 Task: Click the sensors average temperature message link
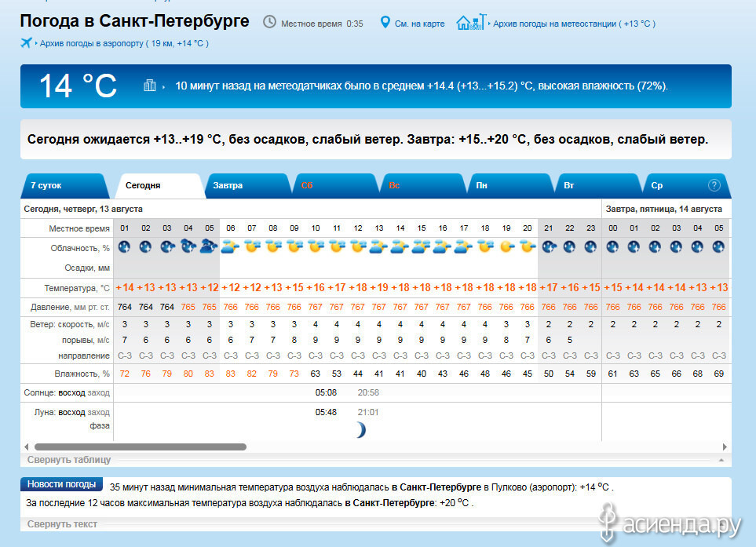click(x=421, y=86)
